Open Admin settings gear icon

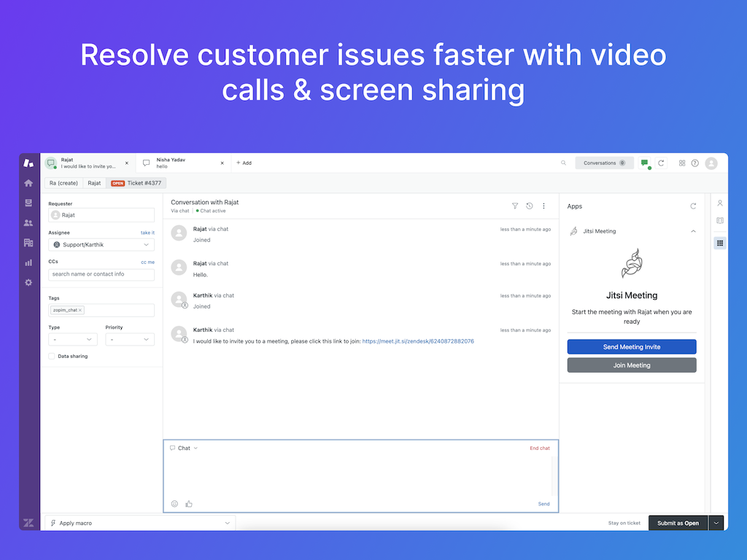[28, 282]
